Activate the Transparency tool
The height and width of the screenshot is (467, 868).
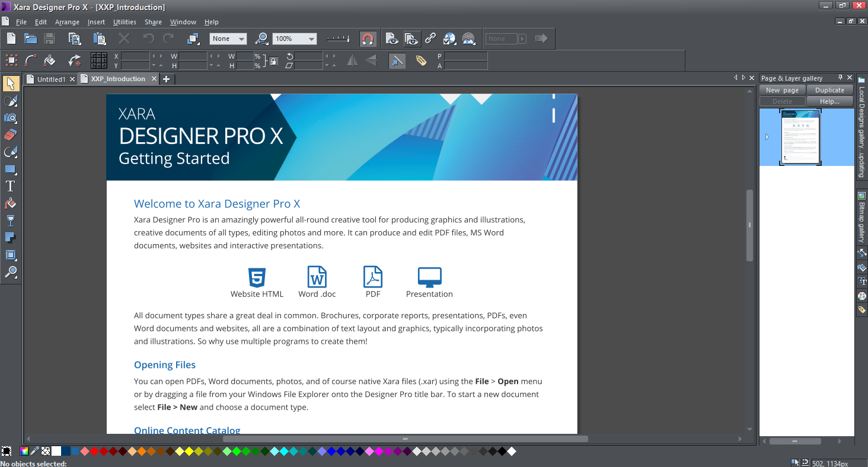pos(11,220)
